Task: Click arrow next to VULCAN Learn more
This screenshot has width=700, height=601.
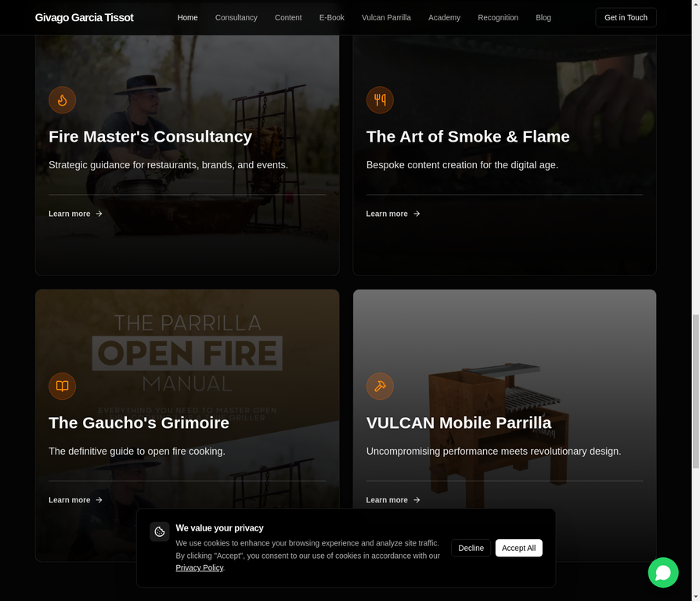Action: tap(417, 500)
